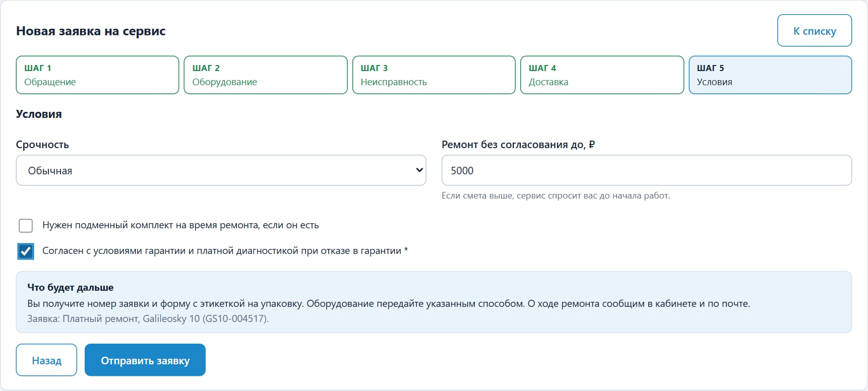The width and height of the screenshot is (868, 391).
Task: Click the text about receiving request number
Action: click(x=389, y=304)
